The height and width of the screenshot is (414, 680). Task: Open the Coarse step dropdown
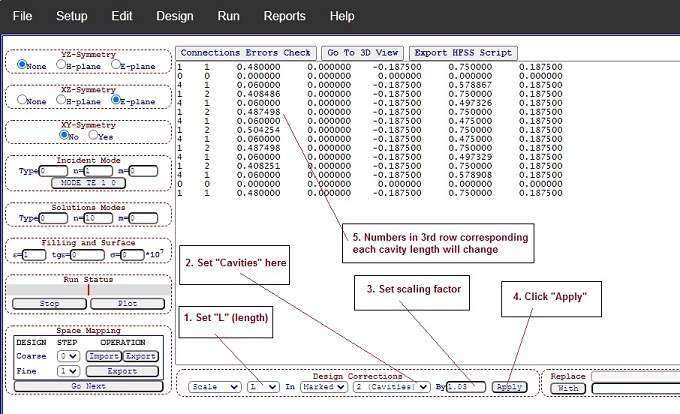click(68, 355)
